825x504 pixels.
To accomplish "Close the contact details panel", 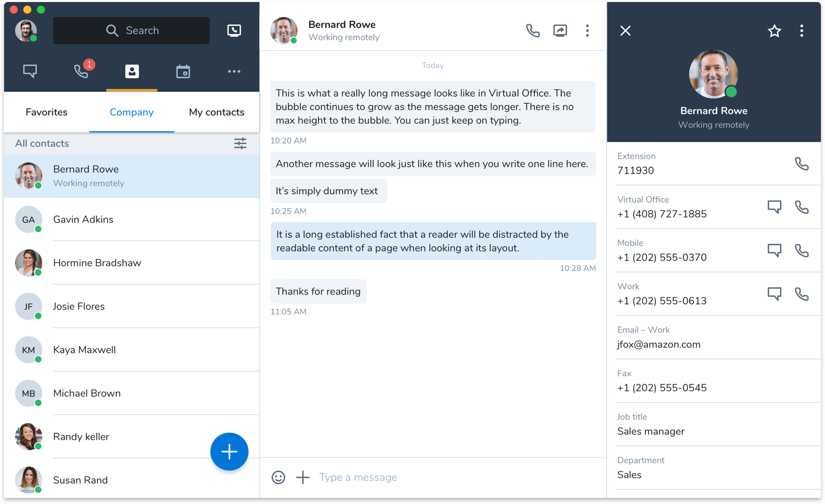I will coord(625,31).
